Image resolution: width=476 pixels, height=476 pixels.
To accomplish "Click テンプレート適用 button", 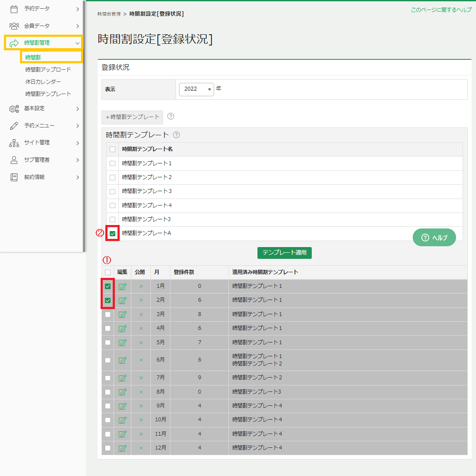I will click(284, 253).
